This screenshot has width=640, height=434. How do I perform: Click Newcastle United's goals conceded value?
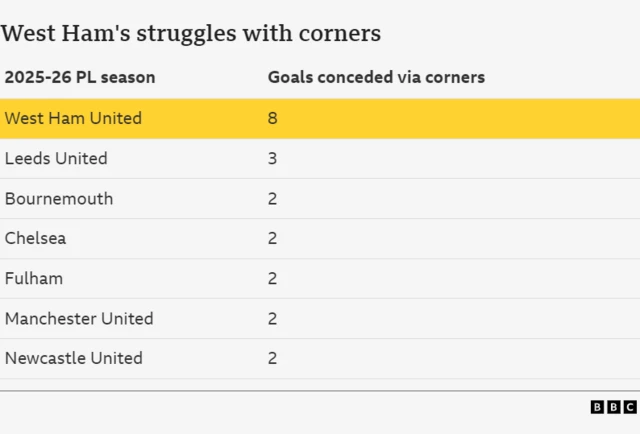pos(272,358)
